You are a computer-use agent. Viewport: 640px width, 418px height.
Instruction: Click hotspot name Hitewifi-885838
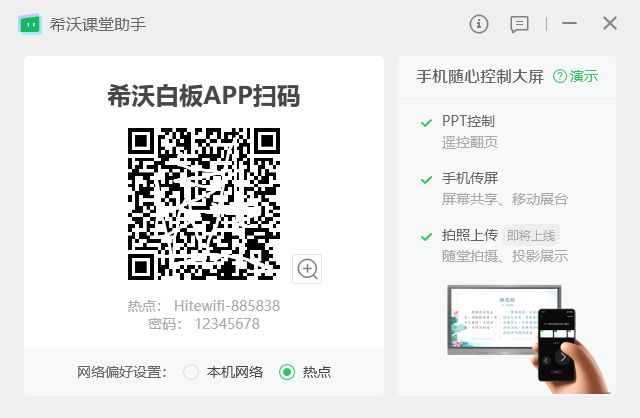(227, 306)
